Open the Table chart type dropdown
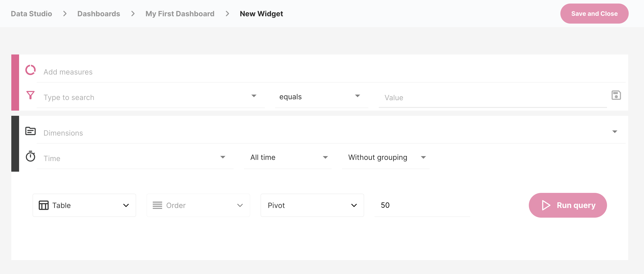 (84, 205)
